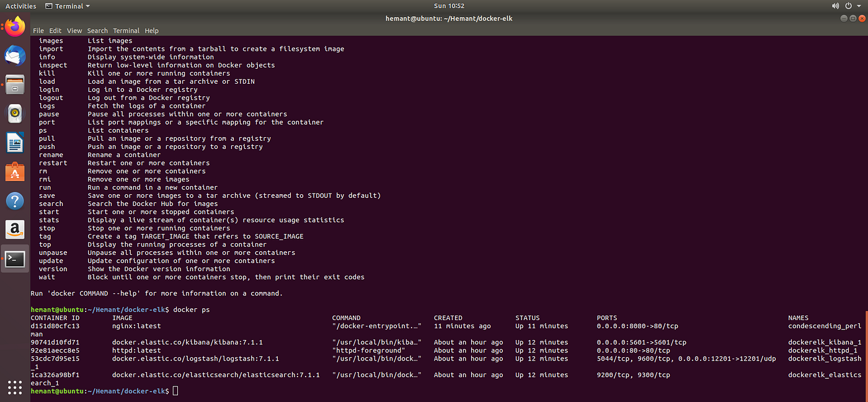Click the power icon in the top bar

(x=849, y=6)
